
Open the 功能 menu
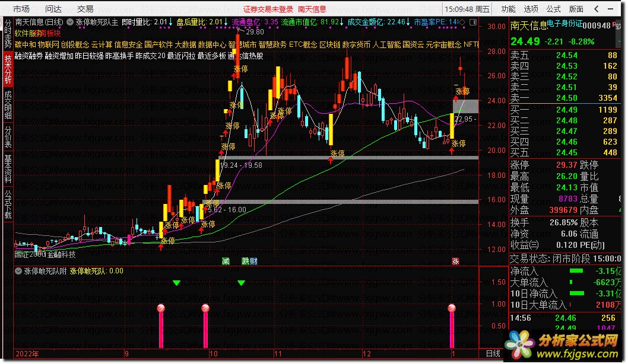point(508,9)
